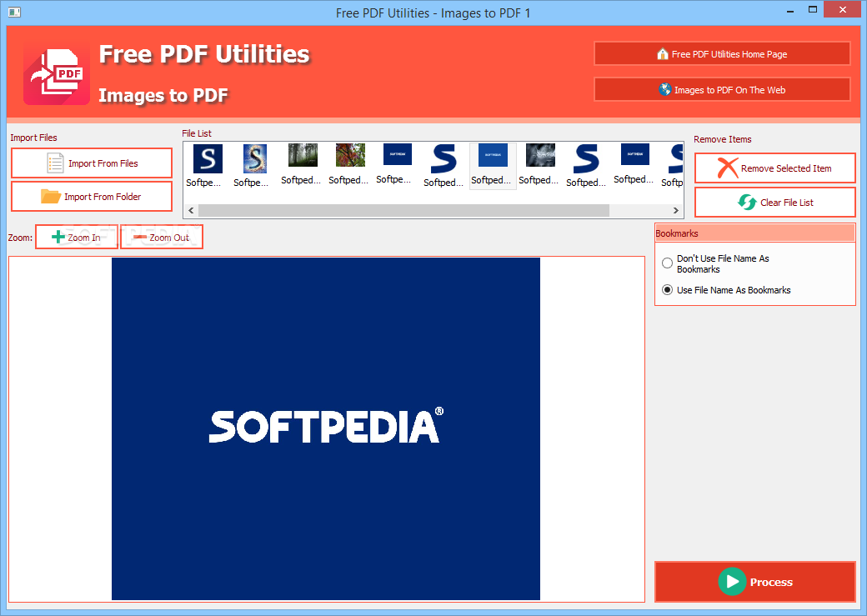Click the 'Images to PDF' subtitle text

(163, 95)
